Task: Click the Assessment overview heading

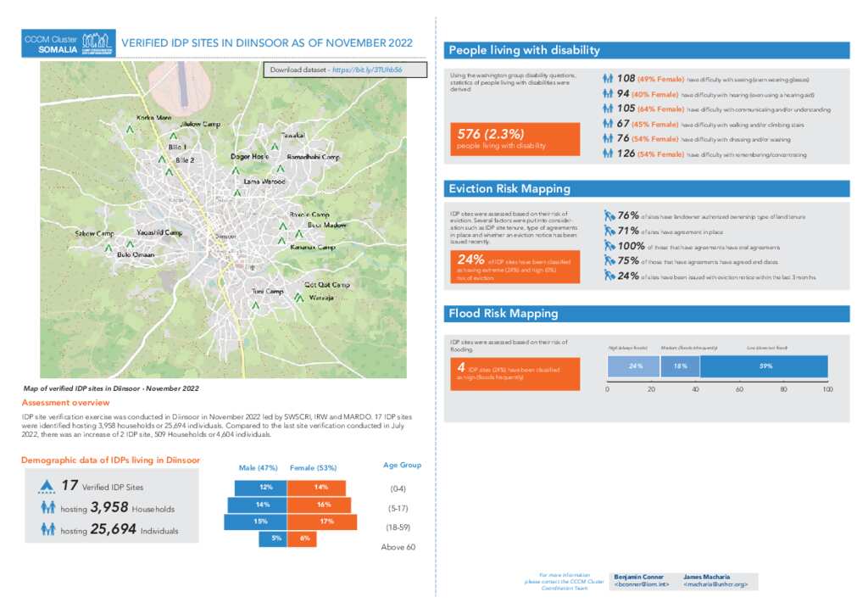Action: 65,403
